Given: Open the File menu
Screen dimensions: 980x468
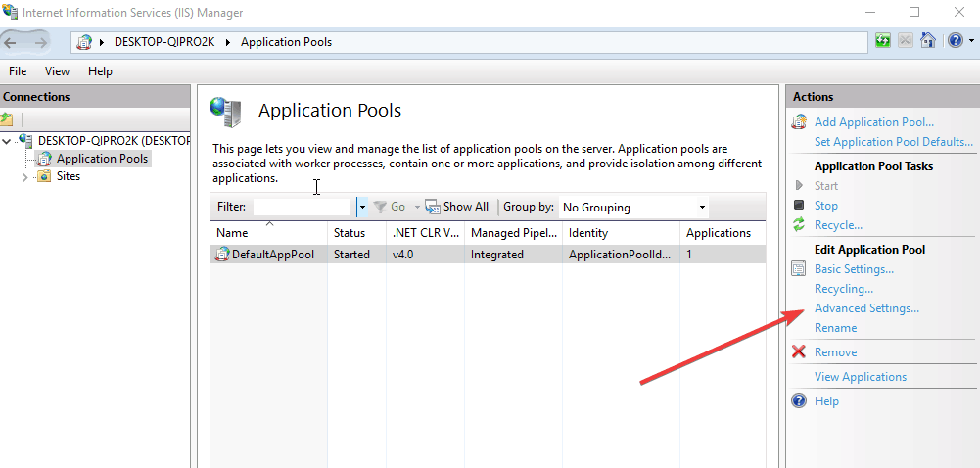Looking at the screenshot, I should [x=18, y=71].
